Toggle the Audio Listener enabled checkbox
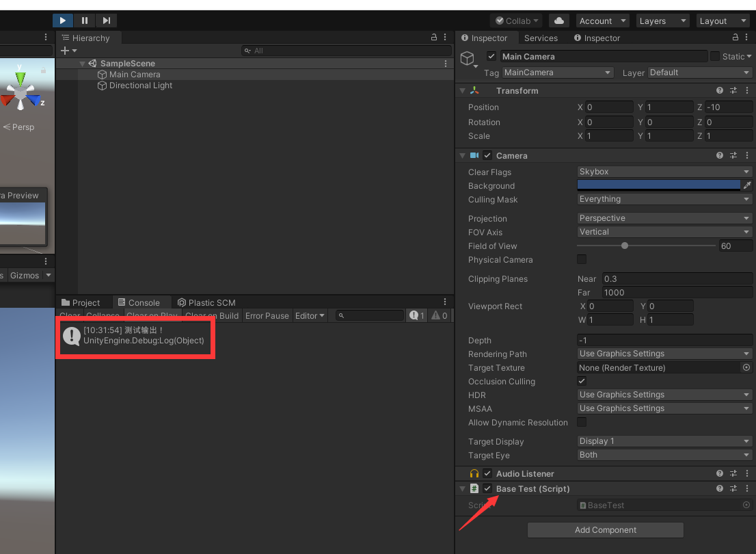The width and height of the screenshot is (756, 554). [487, 473]
